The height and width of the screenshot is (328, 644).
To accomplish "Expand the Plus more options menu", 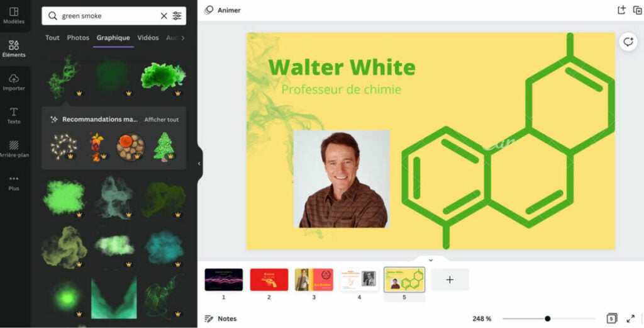I will [x=14, y=183].
